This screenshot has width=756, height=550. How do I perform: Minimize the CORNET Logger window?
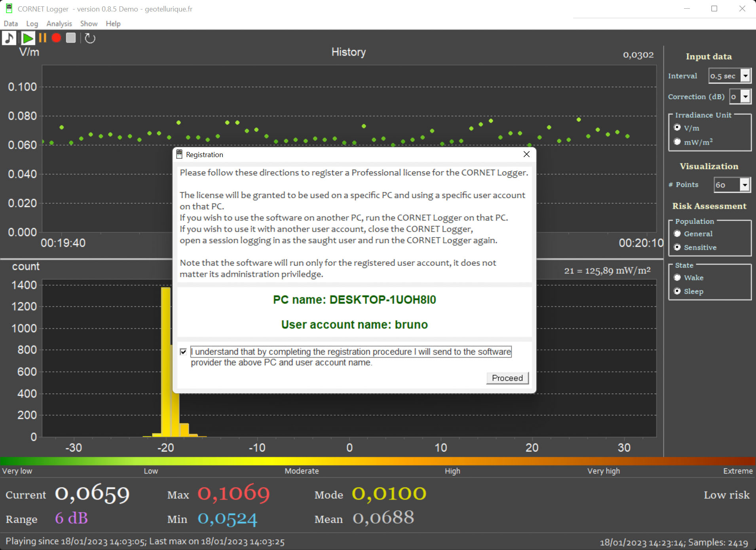(x=687, y=9)
